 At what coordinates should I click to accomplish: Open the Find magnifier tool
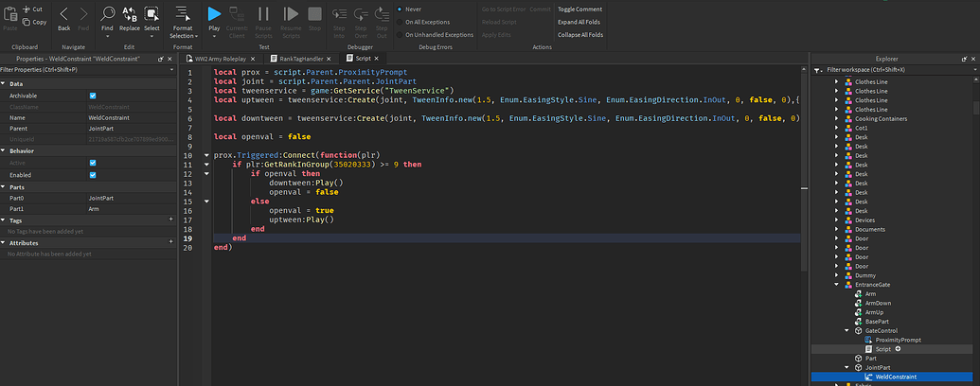click(x=108, y=14)
